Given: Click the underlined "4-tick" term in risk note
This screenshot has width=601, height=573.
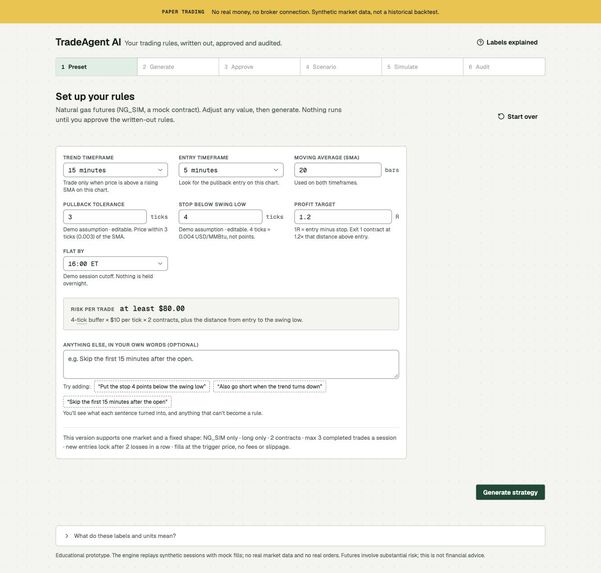Looking at the screenshot, I should (79, 320).
